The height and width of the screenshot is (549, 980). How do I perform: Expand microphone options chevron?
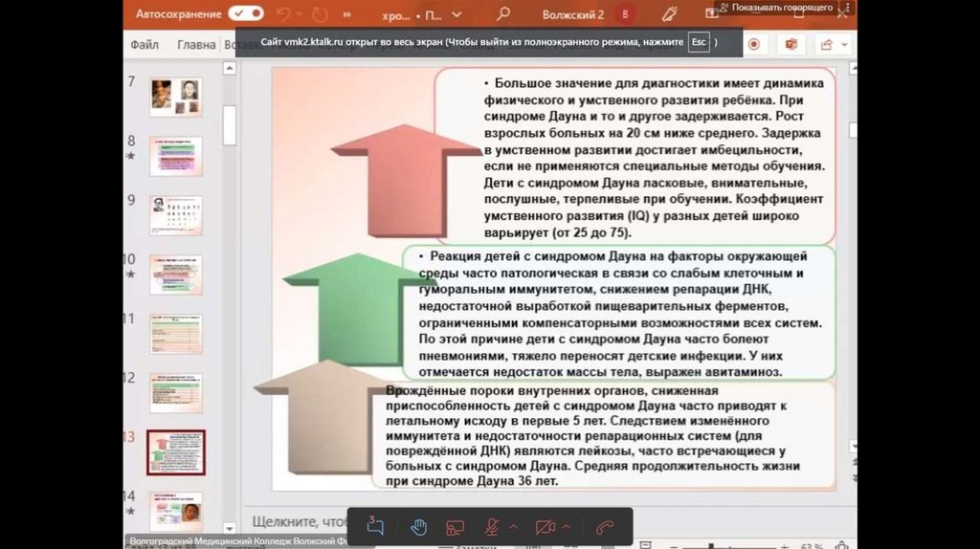(x=514, y=527)
